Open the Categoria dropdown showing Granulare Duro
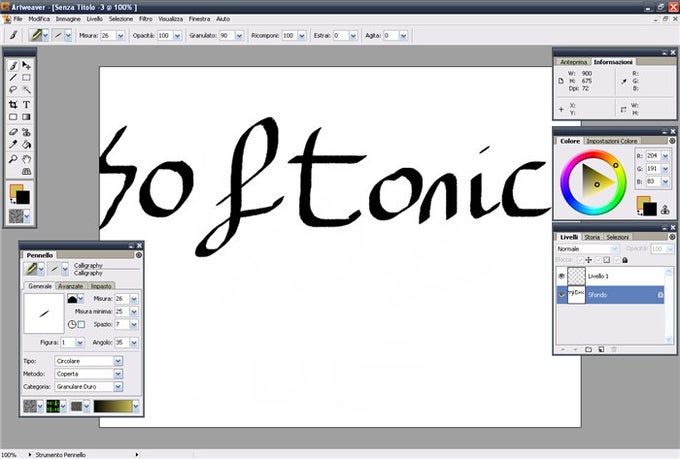The image size is (680, 459). (118, 387)
